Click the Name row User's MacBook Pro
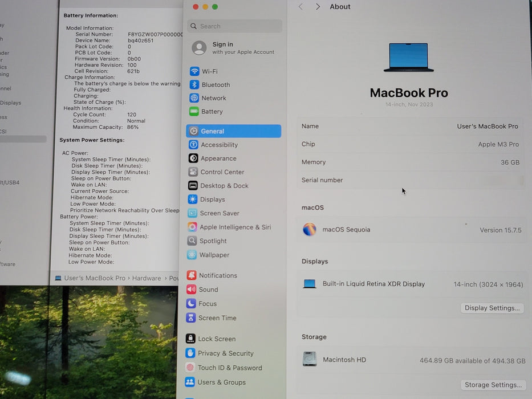532x399 pixels. click(x=410, y=126)
